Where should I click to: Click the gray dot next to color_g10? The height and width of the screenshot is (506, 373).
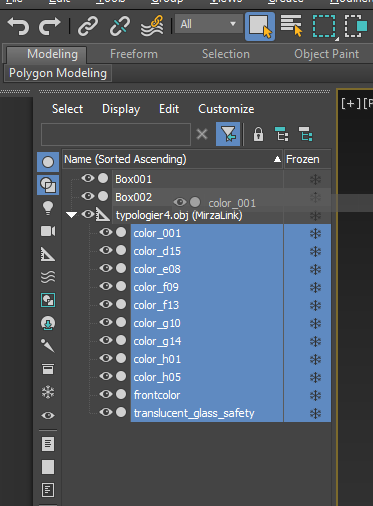(x=121, y=322)
